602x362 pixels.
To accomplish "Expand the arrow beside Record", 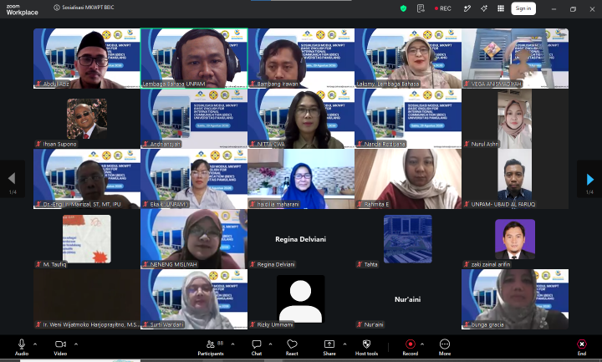I will (x=422, y=344).
